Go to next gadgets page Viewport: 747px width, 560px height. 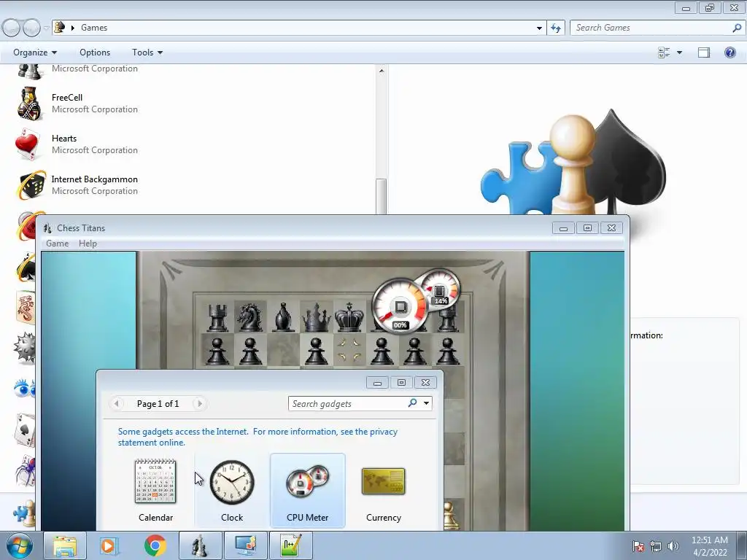pyautogui.click(x=200, y=403)
